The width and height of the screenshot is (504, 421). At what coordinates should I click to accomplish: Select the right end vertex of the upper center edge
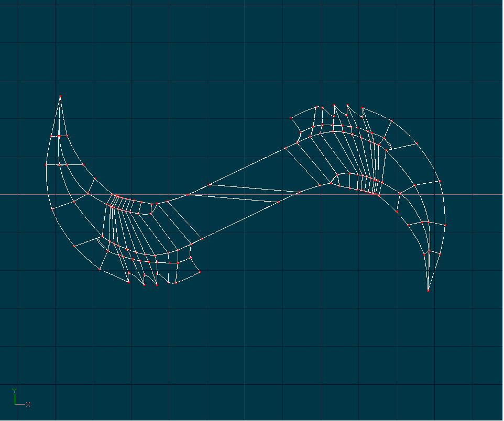[x=299, y=192]
